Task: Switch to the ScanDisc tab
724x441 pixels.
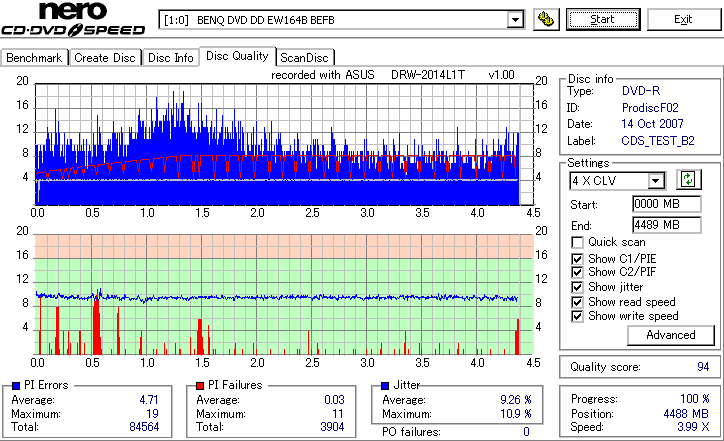Action: pos(304,58)
